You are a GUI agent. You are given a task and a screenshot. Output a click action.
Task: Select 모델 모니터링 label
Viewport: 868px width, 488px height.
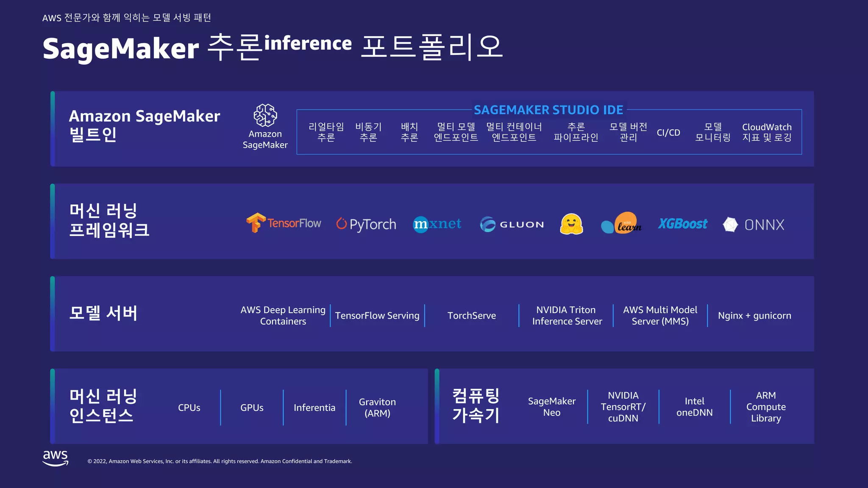713,132
